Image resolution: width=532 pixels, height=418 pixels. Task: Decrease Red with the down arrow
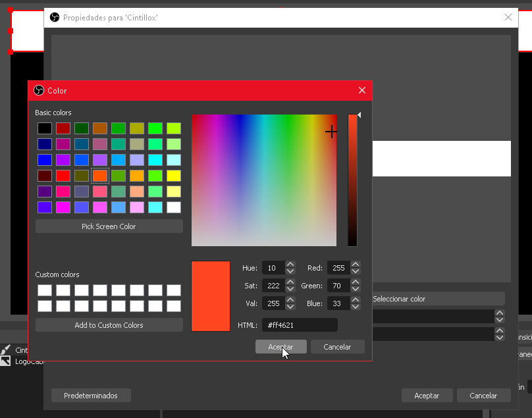(x=356, y=271)
